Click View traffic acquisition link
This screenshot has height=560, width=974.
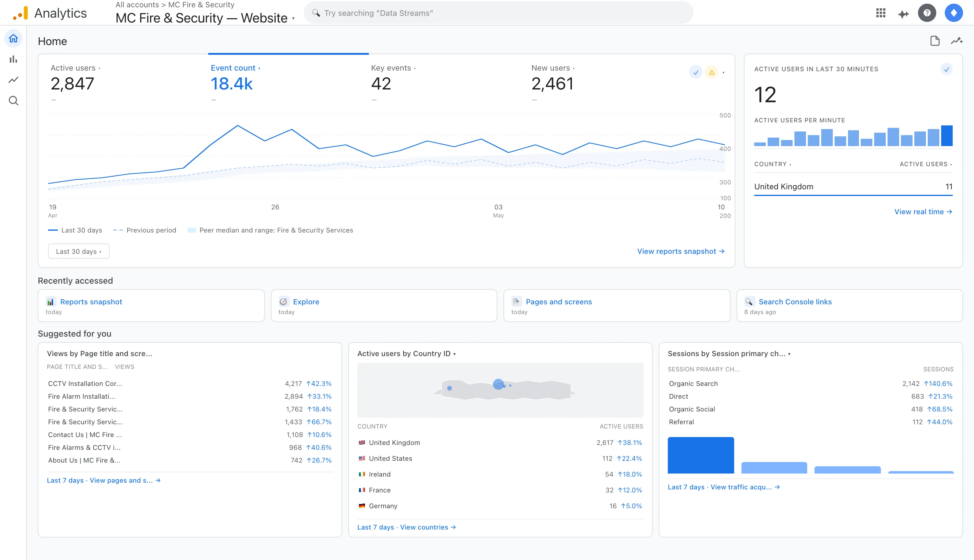tap(745, 487)
